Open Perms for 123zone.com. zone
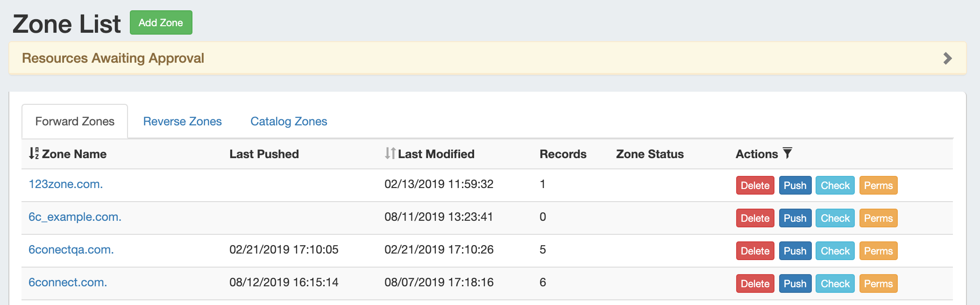 (x=878, y=186)
